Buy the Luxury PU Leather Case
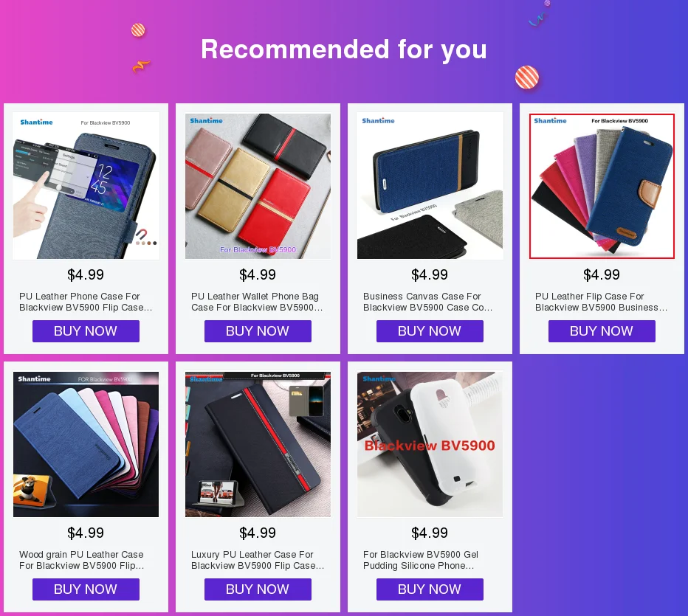688x616 pixels. click(258, 589)
